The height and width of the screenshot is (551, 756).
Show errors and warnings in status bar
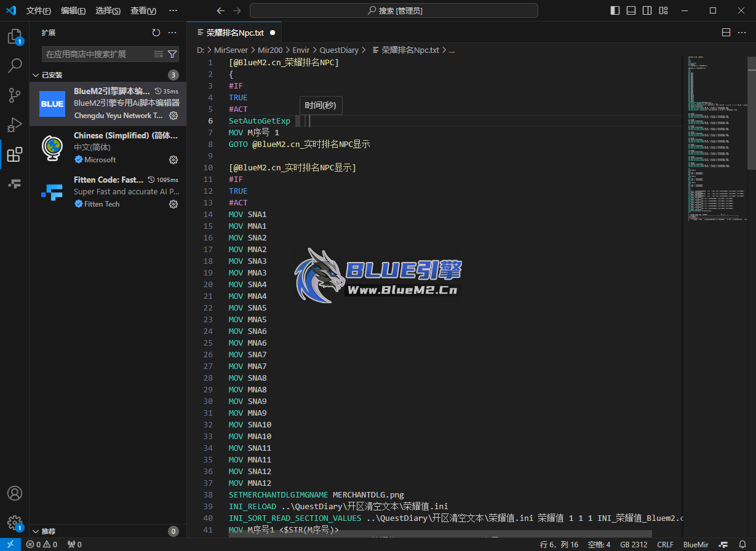(x=41, y=544)
